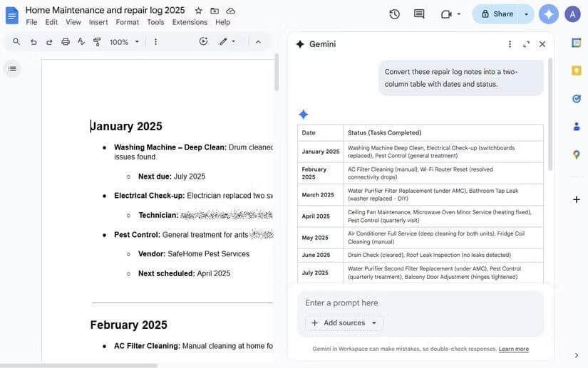Open Google Maps side panel icon
Image resolution: width=588 pixels, height=368 pixels.
click(576, 154)
